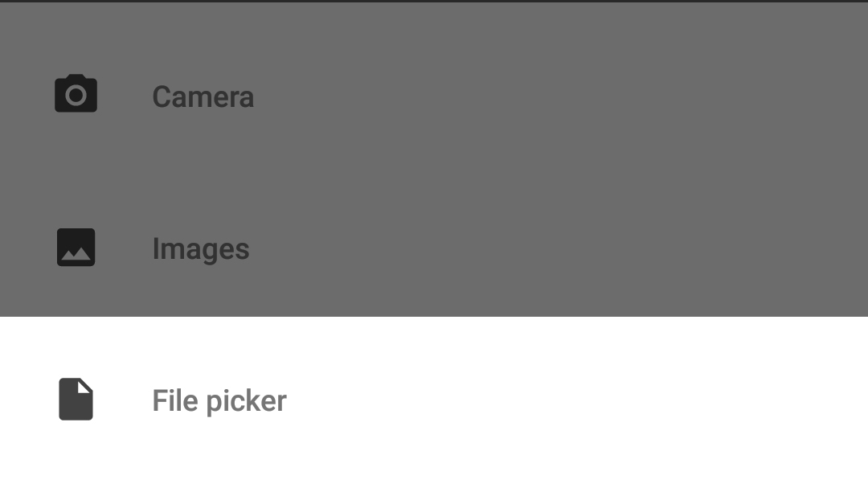Click the File picker document icon

(x=76, y=399)
